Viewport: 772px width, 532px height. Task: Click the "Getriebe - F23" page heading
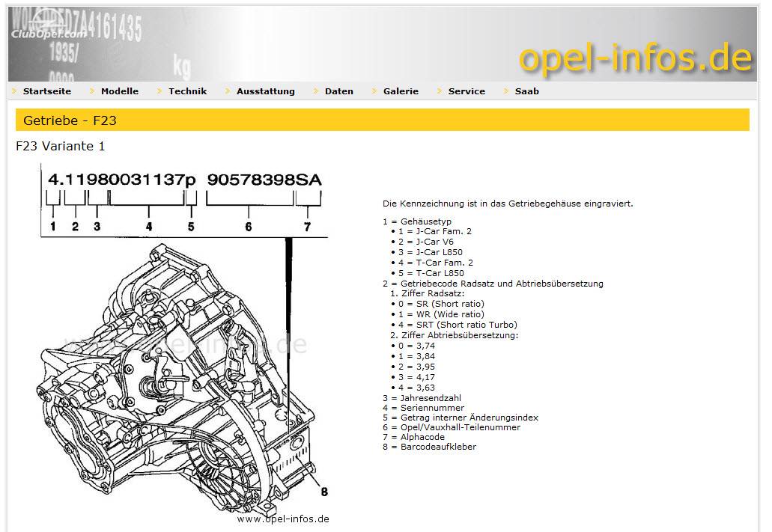pyautogui.click(x=70, y=120)
